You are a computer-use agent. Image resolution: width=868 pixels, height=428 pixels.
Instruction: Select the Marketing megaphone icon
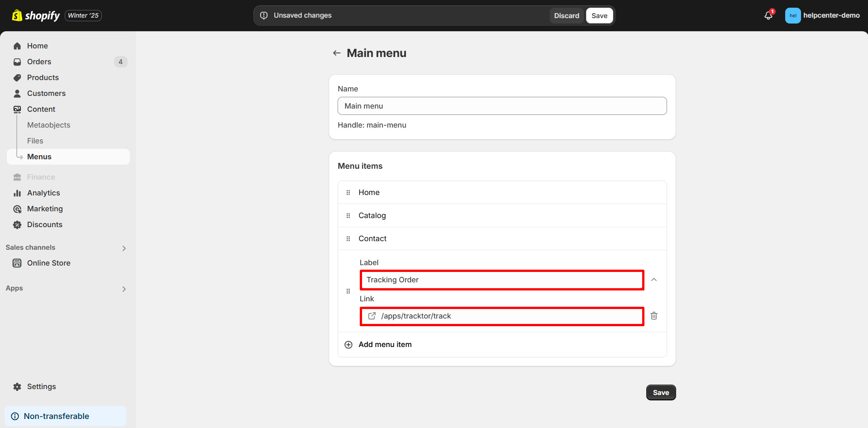pyautogui.click(x=17, y=209)
